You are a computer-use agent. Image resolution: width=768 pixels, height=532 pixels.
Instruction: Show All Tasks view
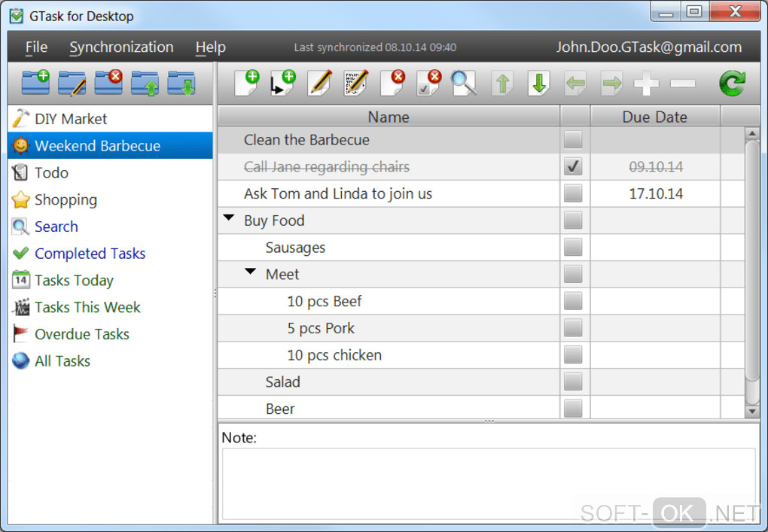click(110, 360)
